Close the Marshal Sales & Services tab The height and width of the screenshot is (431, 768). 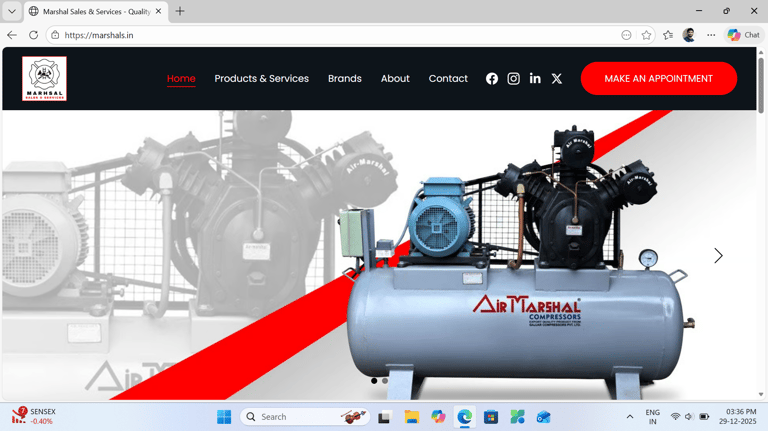tap(158, 11)
